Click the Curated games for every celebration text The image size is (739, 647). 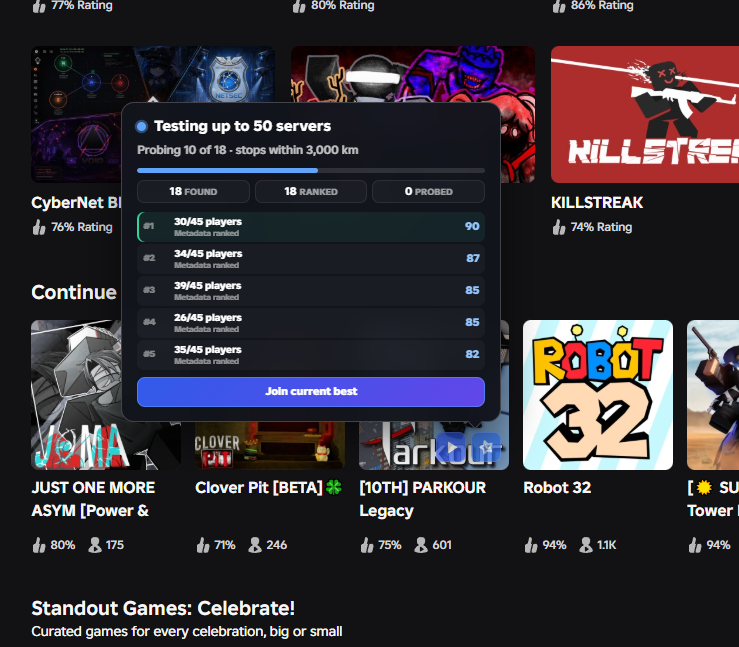[x=187, y=631]
